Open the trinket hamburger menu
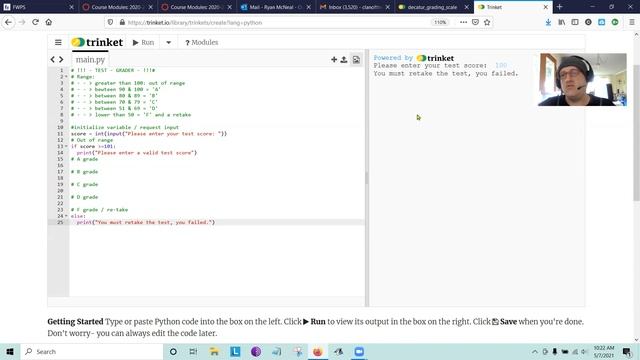Viewport: 640px width, 360px height. [58, 42]
